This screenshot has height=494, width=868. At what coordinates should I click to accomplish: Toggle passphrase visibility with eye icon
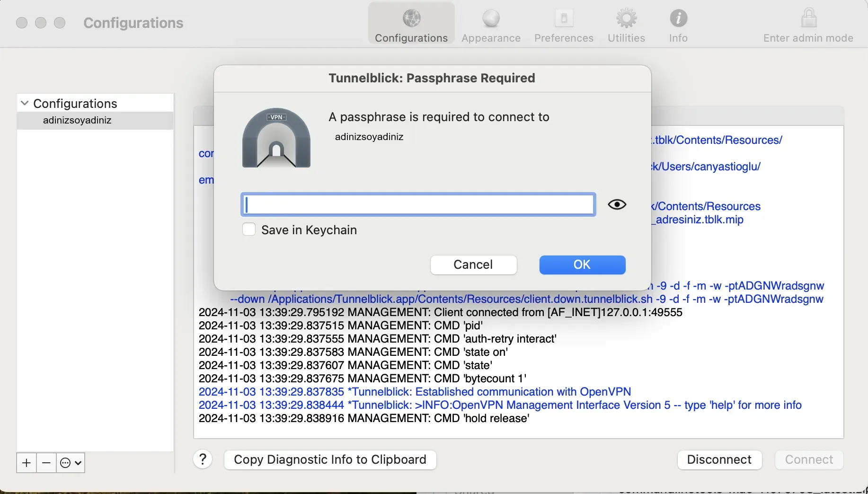point(617,204)
